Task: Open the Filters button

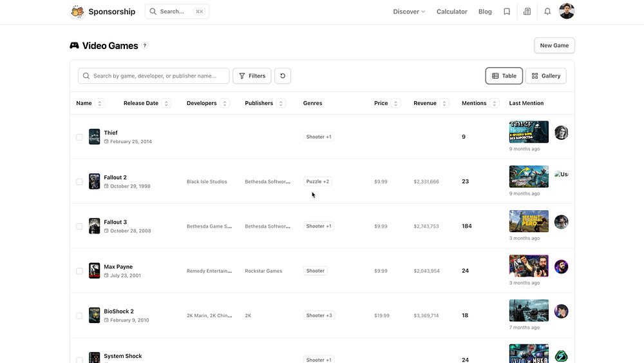Action: coord(252,75)
